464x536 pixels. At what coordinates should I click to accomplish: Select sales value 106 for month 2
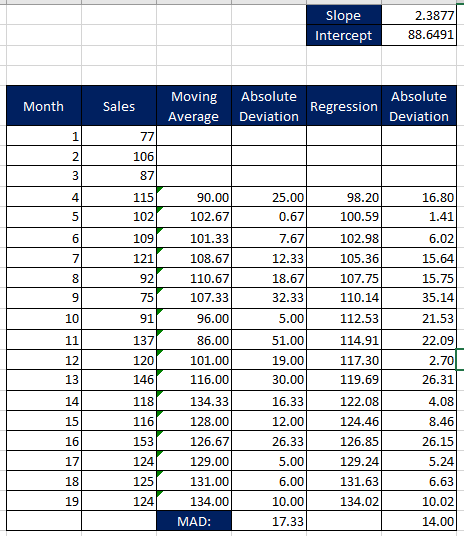[x=119, y=156]
